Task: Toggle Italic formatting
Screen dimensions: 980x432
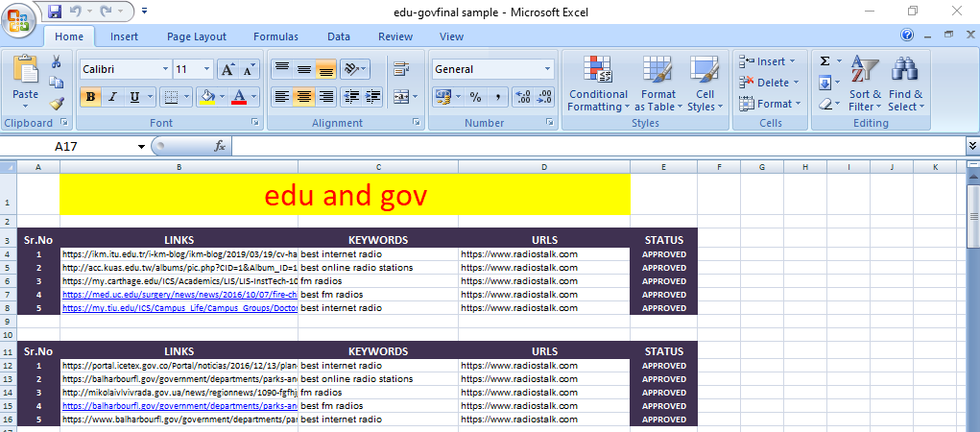Action: [x=112, y=97]
